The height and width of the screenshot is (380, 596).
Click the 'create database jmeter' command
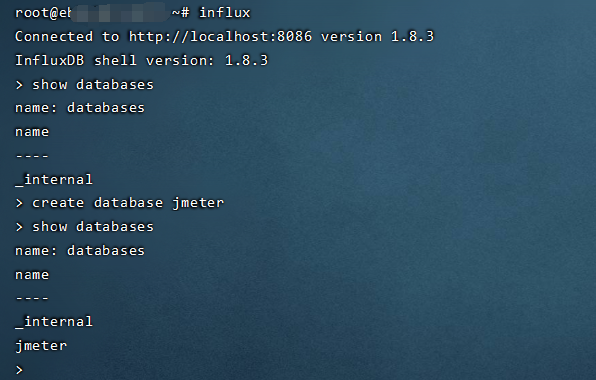(x=128, y=203)
